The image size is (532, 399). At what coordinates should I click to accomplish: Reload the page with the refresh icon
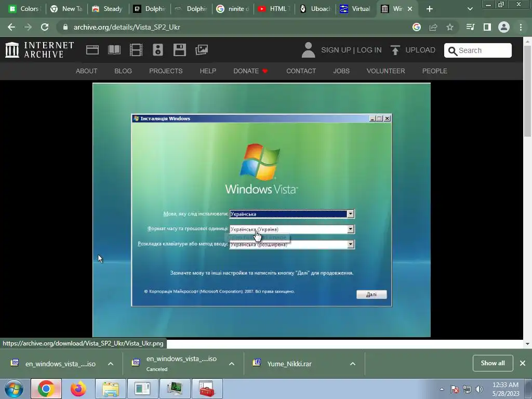tap(45, 27)
